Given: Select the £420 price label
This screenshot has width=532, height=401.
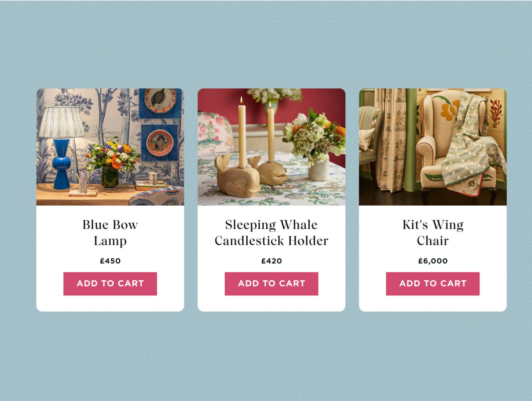Looking at the screenshot, I should point(271,261).
